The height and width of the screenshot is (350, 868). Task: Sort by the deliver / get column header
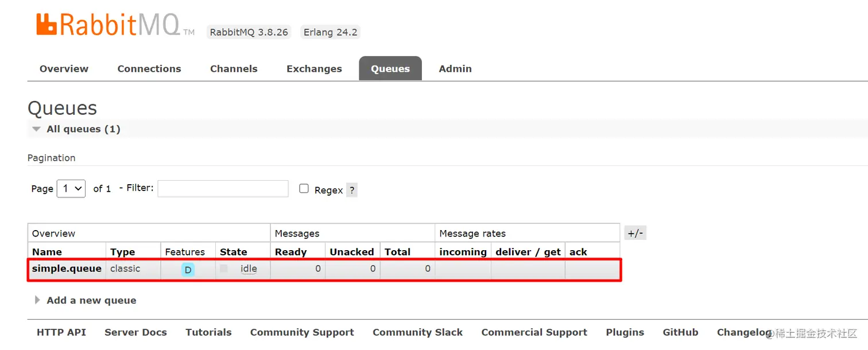[528, 252]
